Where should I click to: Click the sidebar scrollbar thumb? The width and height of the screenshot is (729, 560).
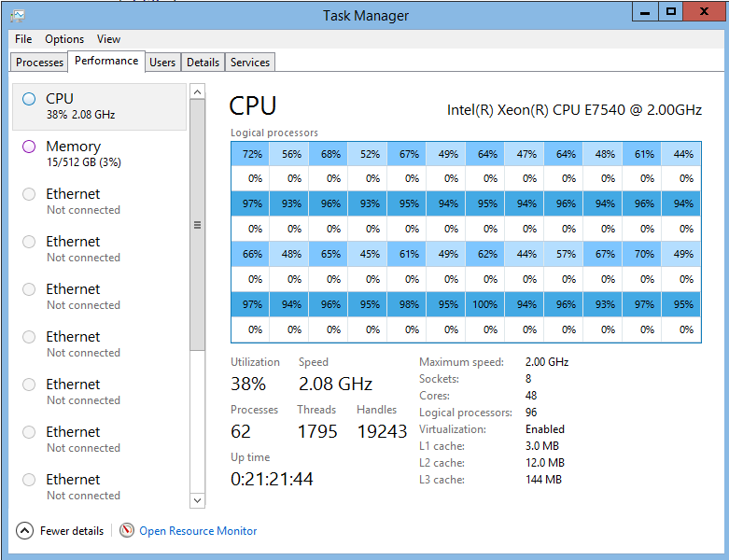[x=197, y=225]
